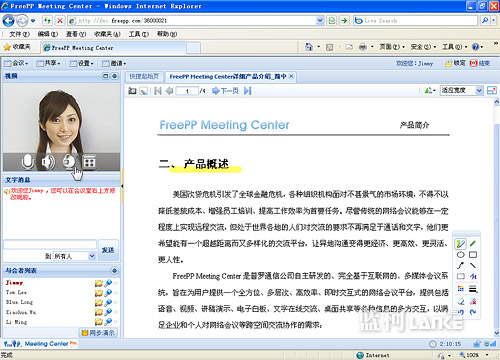Go to the previous page

pos(169,91)
